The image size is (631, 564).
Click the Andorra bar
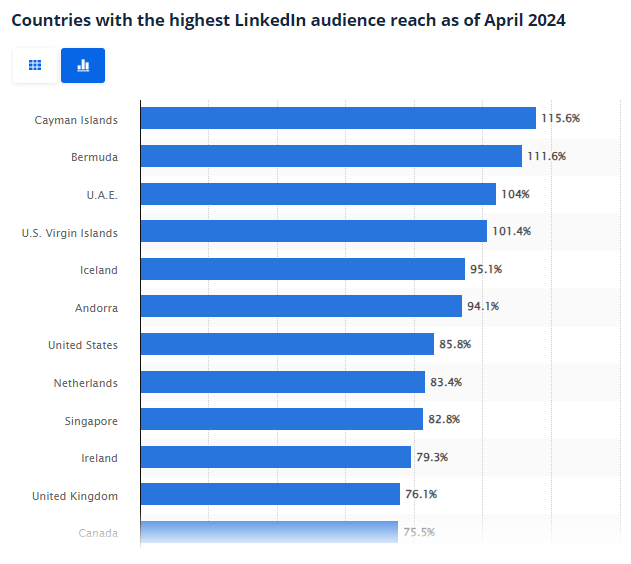301,306
